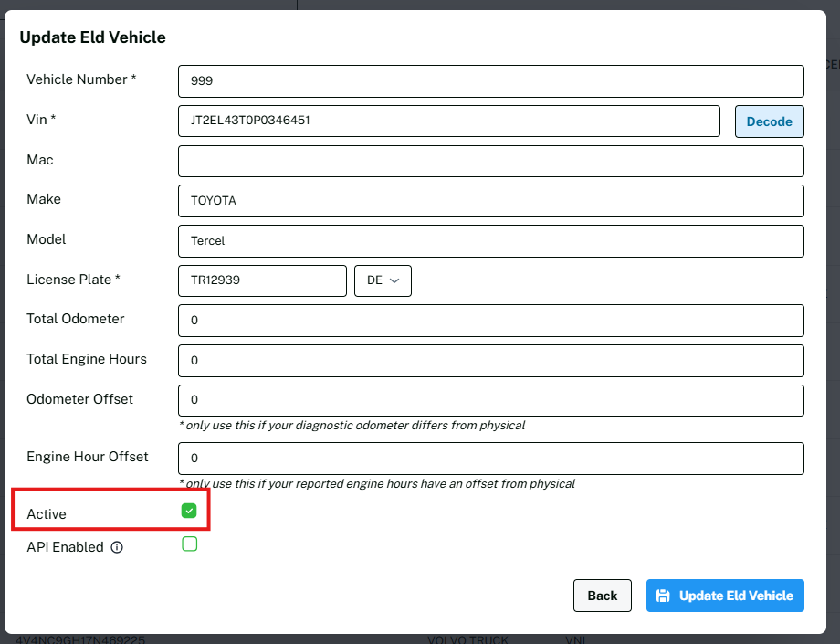Click the Total Engine Hours field
840x644 pixels.
490,361
